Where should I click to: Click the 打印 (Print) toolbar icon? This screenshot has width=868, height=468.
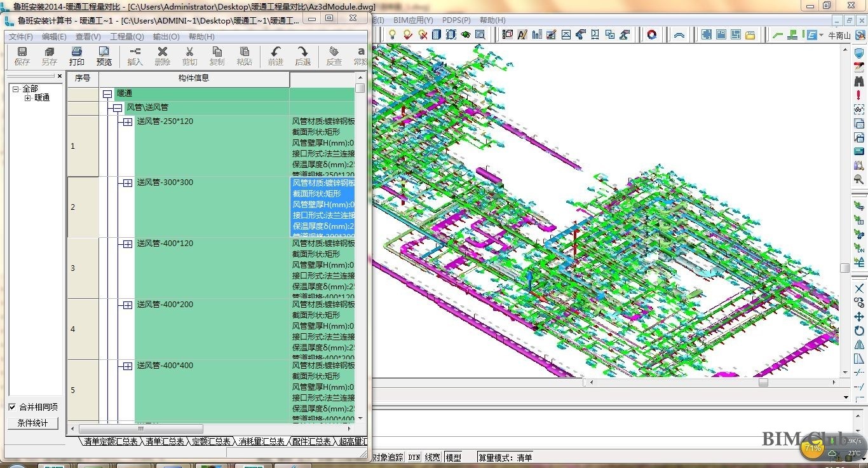tap(77, 52)
